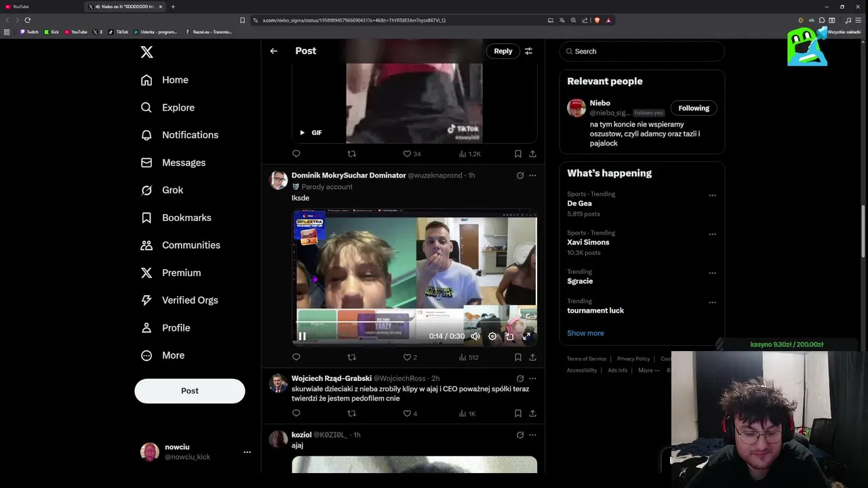Share Dominik MokrySuchar's post
Image resolution: width=868 pixels, height=488 pixels.
(x=532, y=357)
